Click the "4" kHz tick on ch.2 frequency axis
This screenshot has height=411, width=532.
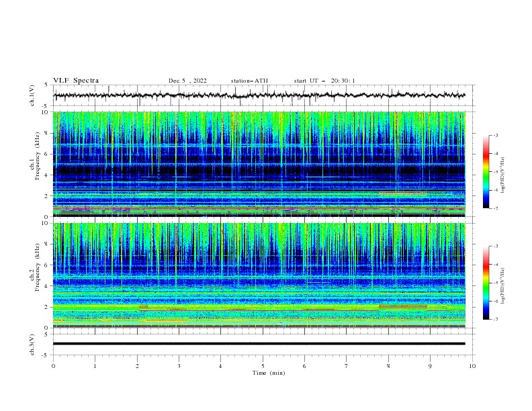(48, 286)
